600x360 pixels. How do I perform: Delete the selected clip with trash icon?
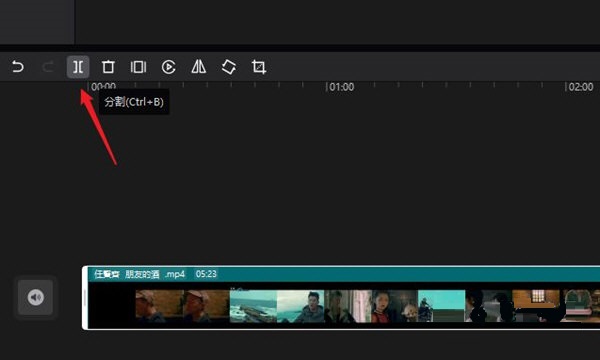point(108,67)
